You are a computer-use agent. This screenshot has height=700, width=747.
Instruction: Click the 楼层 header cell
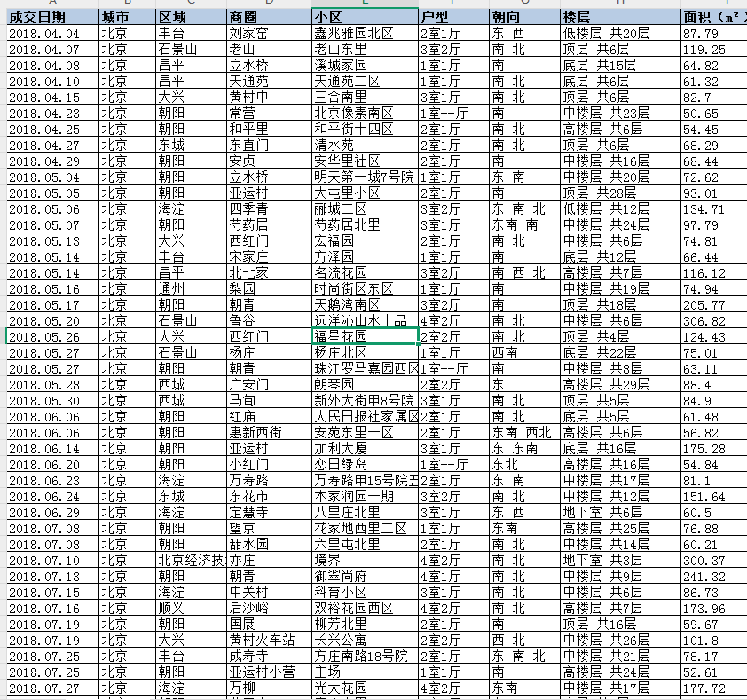coord(621,18)
